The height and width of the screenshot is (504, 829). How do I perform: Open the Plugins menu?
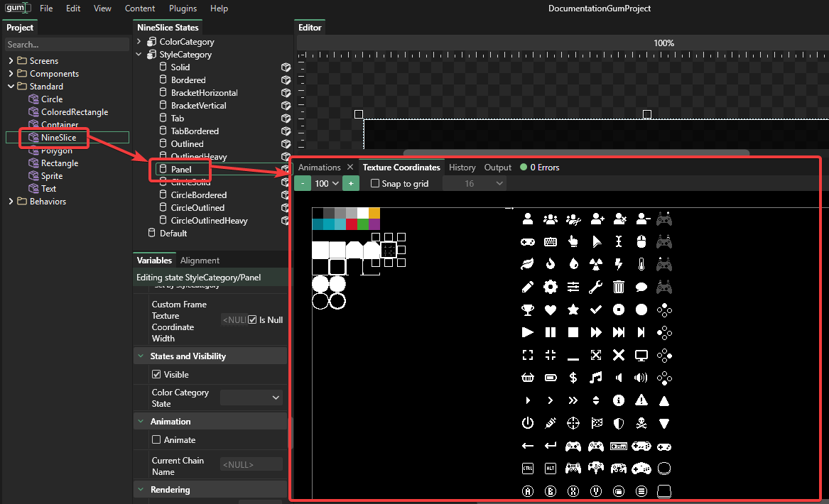click(183, 9)
